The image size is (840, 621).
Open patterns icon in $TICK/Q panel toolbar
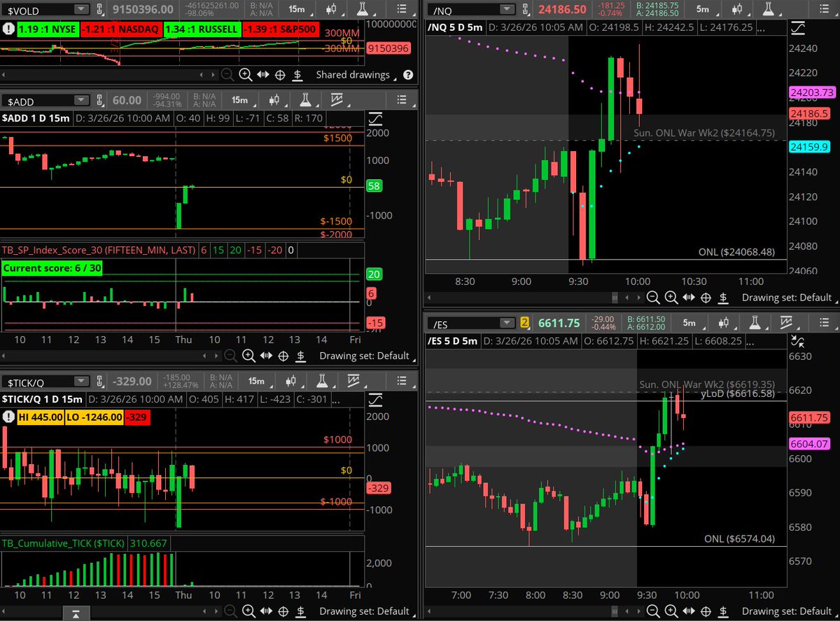352,381
